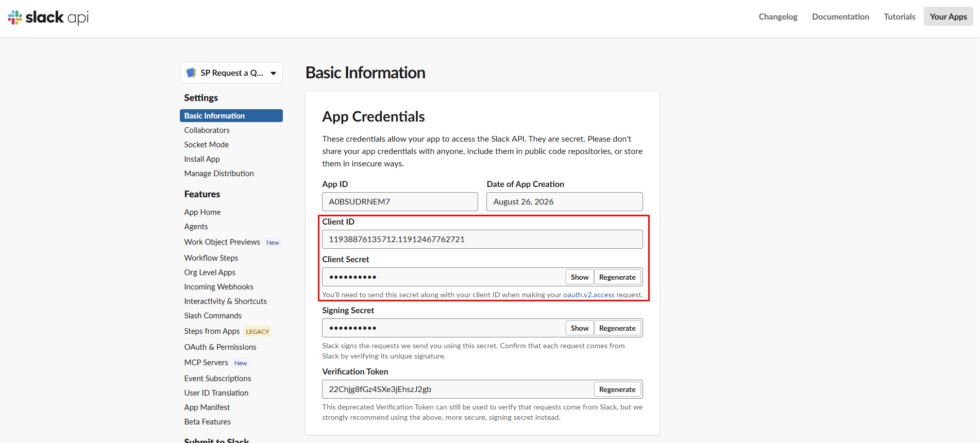Image resolution: width=980 pixels, height=443 pixels.
Task: Open App Manifest page
Action: (x=207, y=407)
